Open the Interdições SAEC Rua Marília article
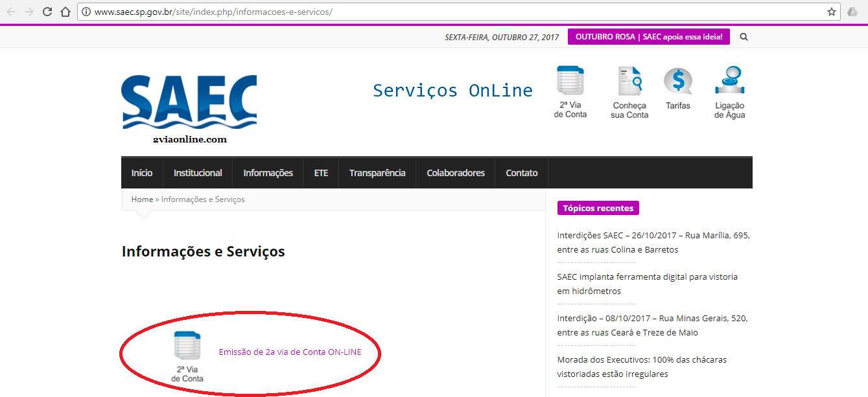 pos(652,242)
